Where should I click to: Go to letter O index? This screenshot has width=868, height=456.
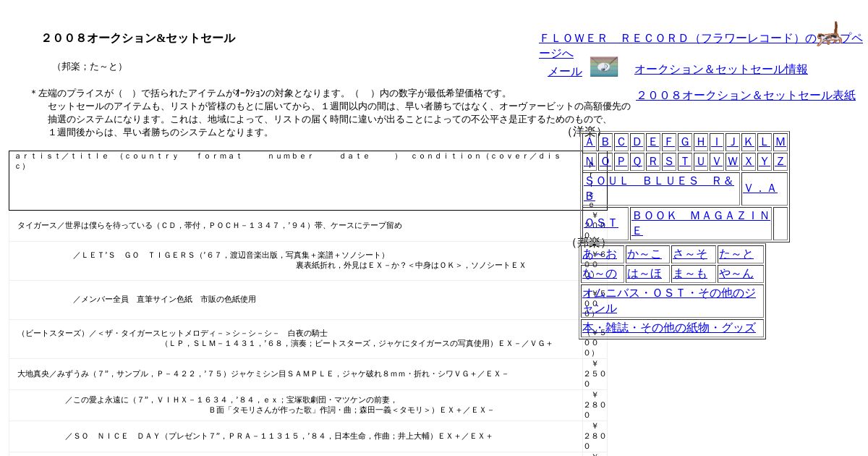pos(605,161)
